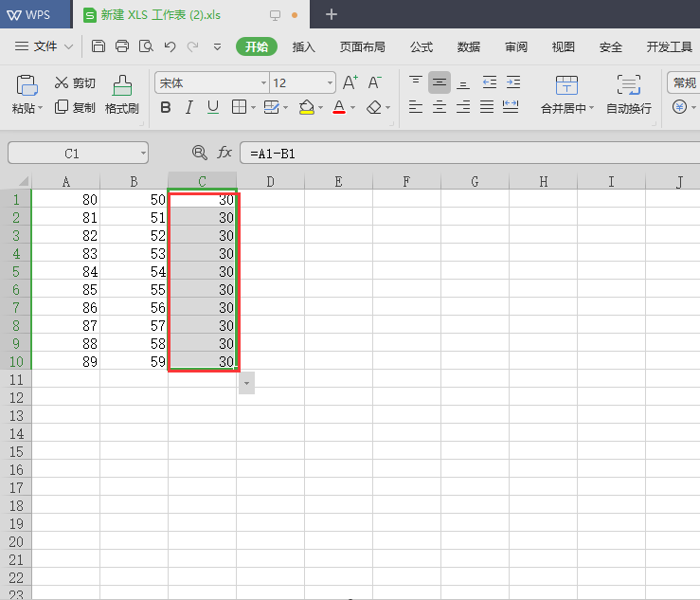Open font name dropdown 宋体
Viewport: 700px width, 600px height.
(x=263, y=82)
